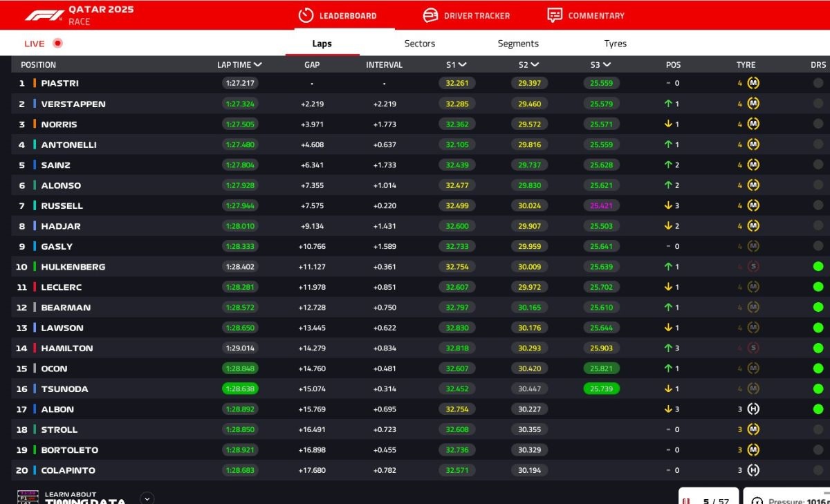The image size is (830, 504).
Task: Click Hulkenberg's green DRS indicator
Action: 818,267
